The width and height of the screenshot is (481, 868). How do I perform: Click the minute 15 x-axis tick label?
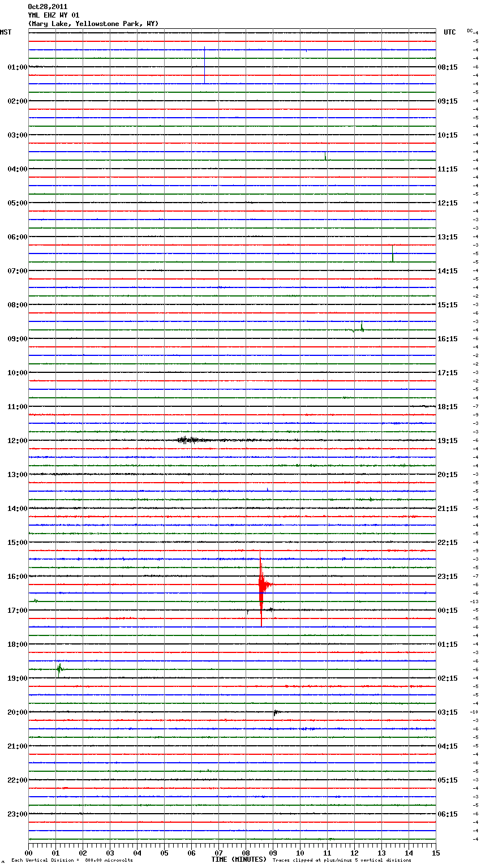coord(436,853)
